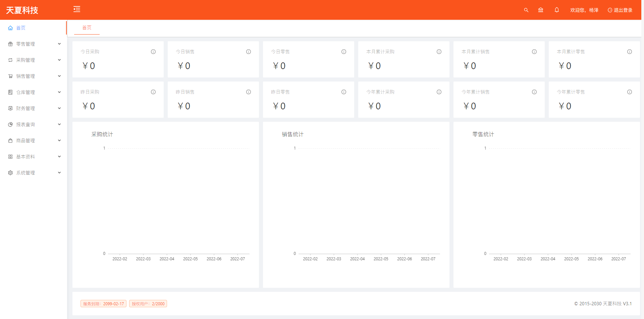Show info for the 今年累计零售 card

(630, 92)
